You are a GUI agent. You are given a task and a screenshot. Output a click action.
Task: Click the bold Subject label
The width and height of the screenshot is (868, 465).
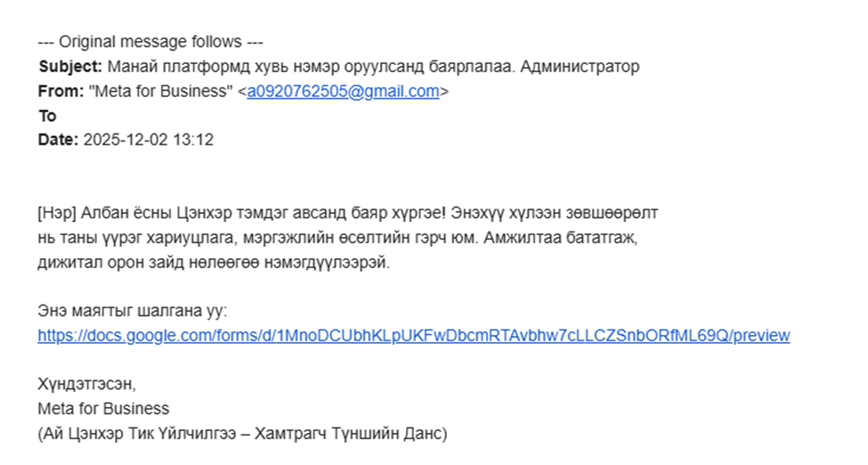[70, 67]
